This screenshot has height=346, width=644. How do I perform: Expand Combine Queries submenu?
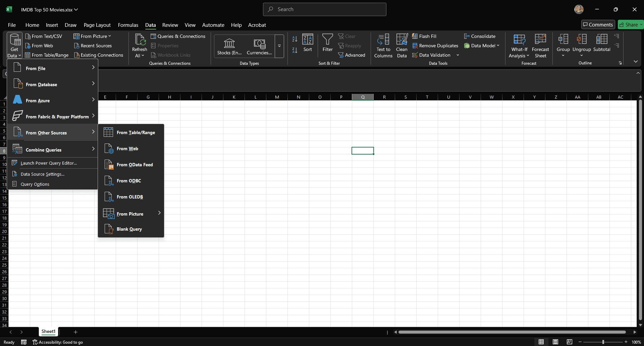click(x=53, y=150)
